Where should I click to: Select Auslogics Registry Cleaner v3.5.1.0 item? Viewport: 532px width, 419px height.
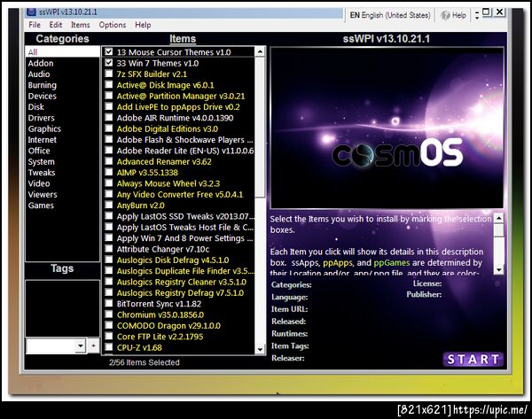[182, 282]
